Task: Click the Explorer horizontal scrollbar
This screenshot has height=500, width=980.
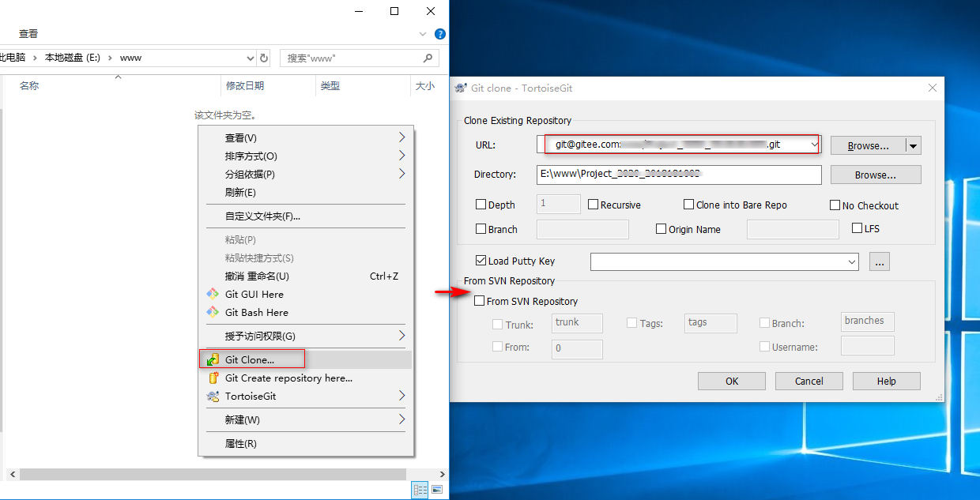Action: 213,474
